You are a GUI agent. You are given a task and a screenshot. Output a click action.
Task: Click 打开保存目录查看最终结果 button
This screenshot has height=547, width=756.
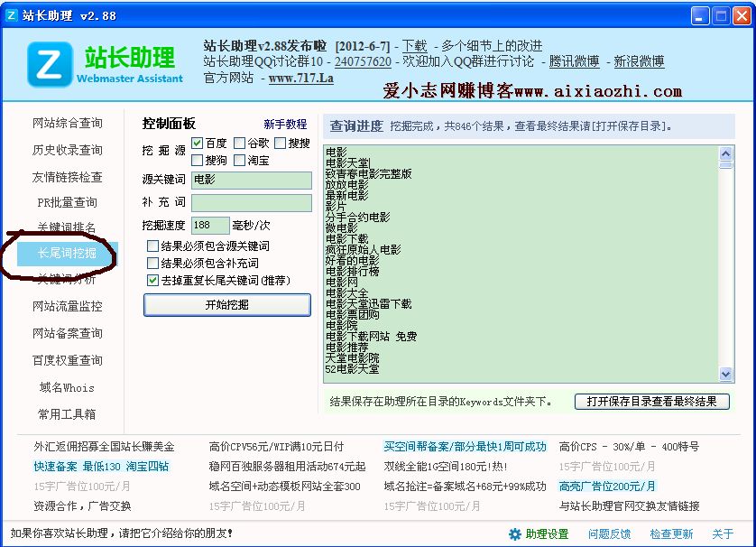coord(652,402)
